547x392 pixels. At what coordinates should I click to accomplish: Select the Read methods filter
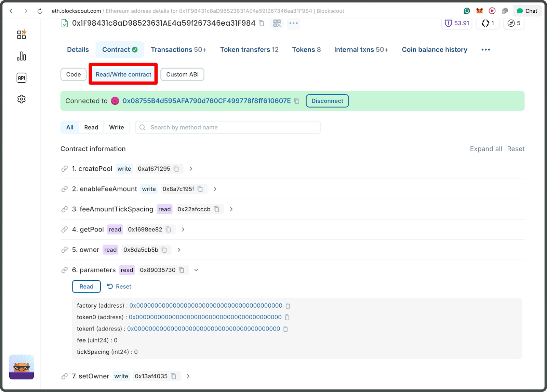91,127
